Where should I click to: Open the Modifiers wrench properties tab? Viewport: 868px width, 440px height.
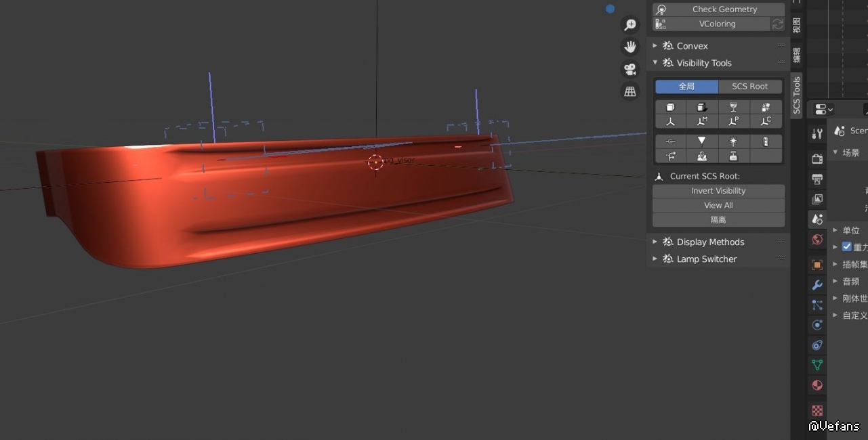pyautogui.click(x=817, y=285)
